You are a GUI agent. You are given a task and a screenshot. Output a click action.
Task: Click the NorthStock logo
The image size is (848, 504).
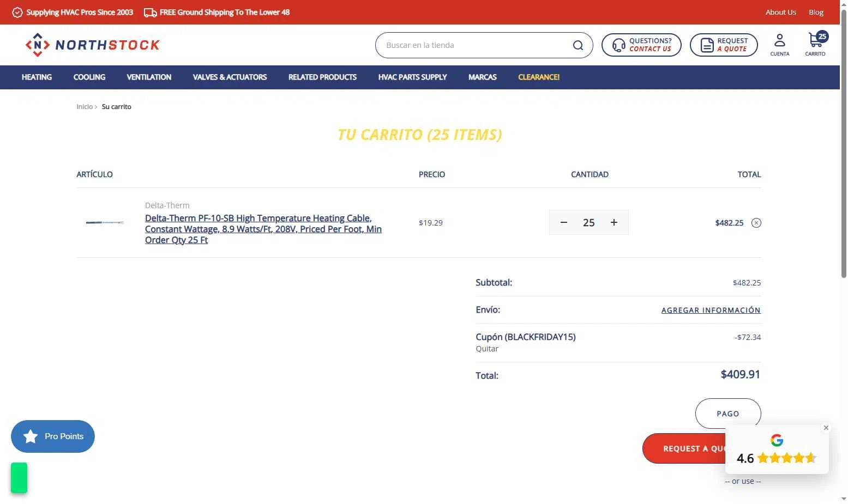[93, 45]
